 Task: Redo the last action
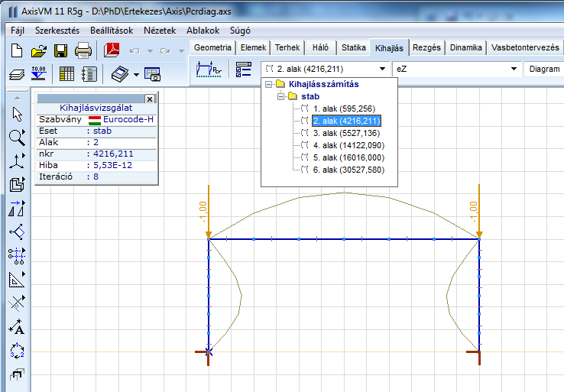pos(165,51)
